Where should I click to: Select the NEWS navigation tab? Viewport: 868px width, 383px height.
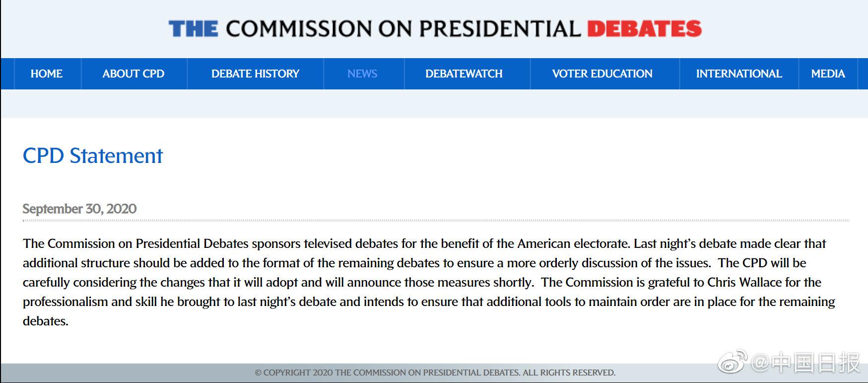tap(362, 74)
